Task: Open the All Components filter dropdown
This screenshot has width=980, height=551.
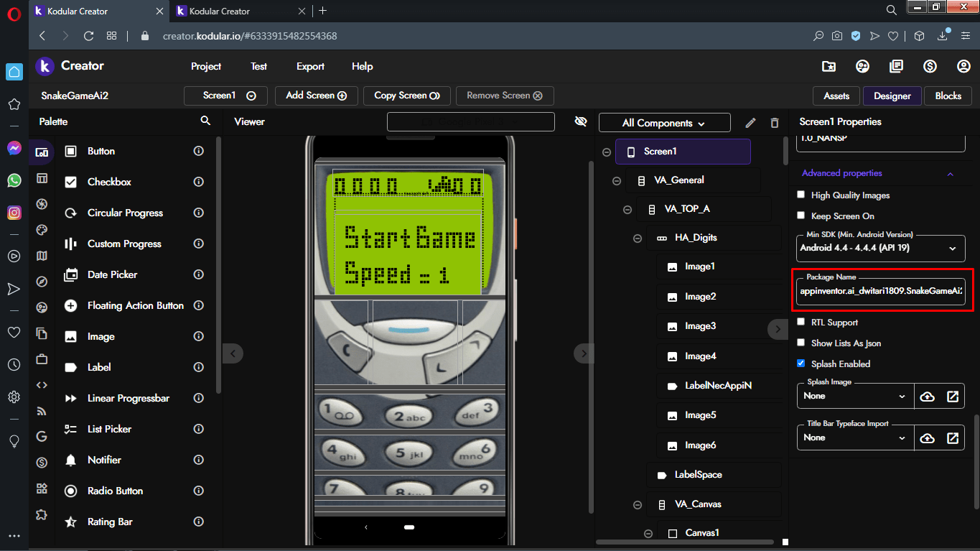Action: (x=664, y=123)
